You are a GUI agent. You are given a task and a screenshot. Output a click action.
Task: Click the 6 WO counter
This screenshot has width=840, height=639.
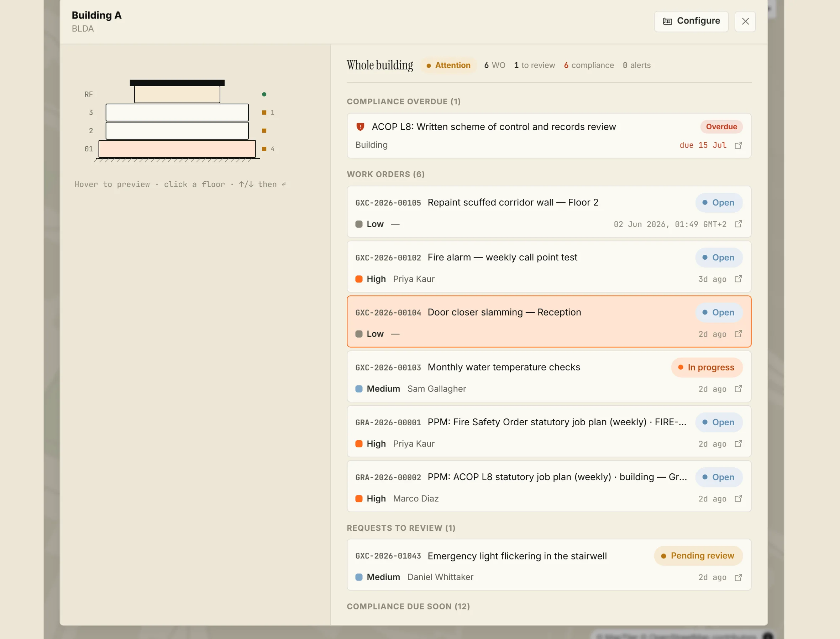[494, 66]
